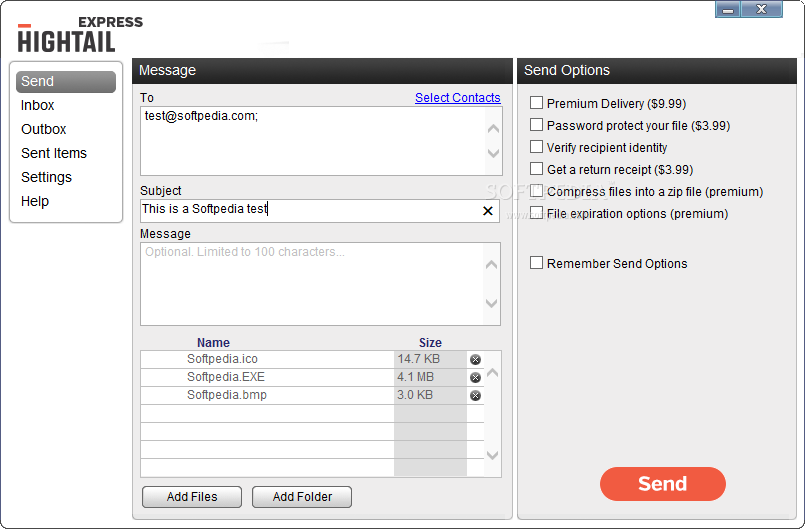This screenshot has width=805, height=529.
Task: Click the Add Files button
Action: [192, 497]
